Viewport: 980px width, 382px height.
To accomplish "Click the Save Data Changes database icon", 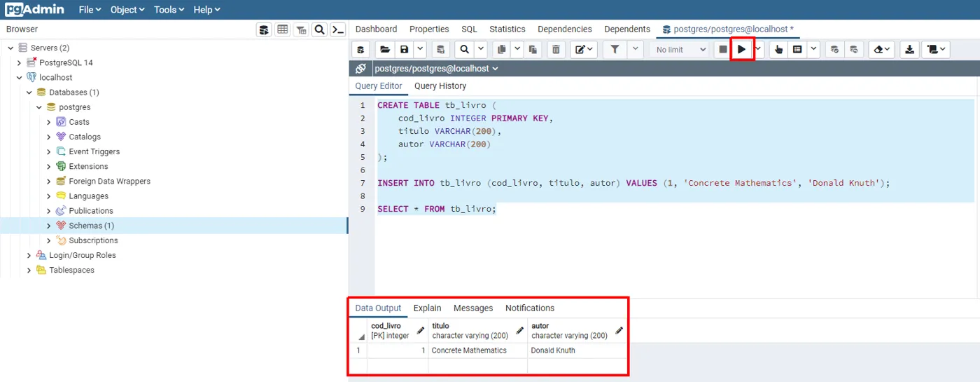I will coord(440,50).
